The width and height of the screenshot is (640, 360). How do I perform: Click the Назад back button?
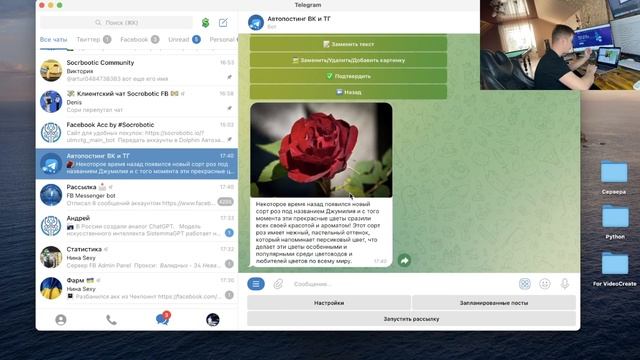(348, 92)
